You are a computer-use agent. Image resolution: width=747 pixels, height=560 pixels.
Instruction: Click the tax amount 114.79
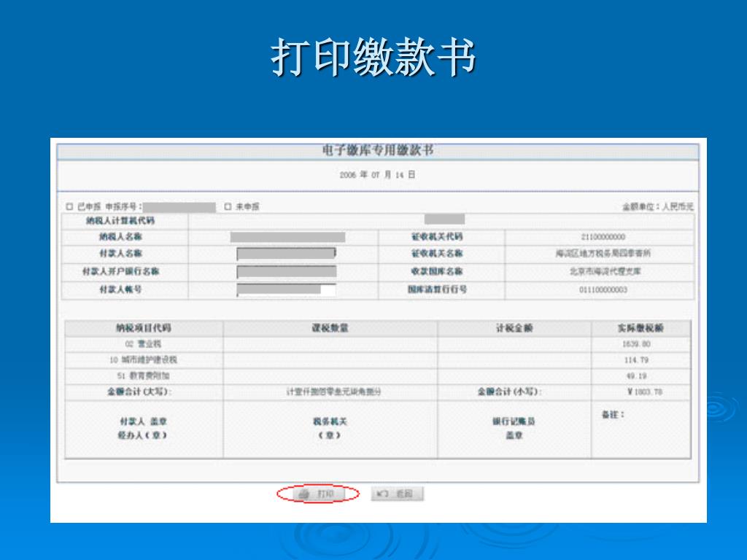636,360
